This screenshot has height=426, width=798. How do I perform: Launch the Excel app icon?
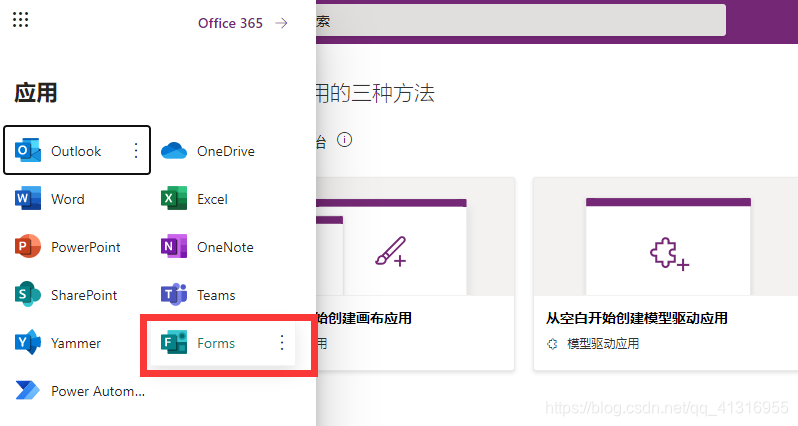pyautogui.click(x=174, y=198)
